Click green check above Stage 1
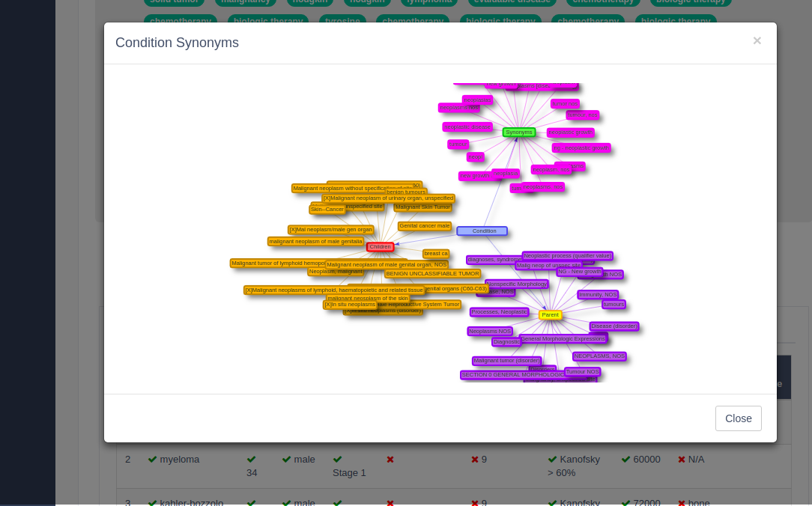 click(338, 460)
